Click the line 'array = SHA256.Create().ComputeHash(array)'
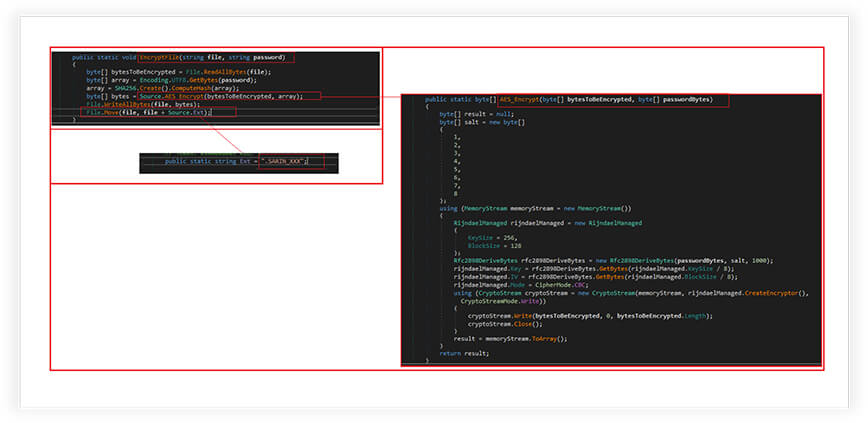868x423 pixels. click(162, 88)
